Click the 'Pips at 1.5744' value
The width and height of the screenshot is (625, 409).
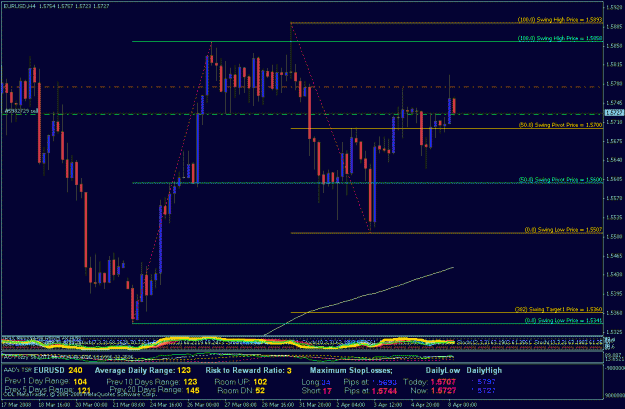(370, 391)
